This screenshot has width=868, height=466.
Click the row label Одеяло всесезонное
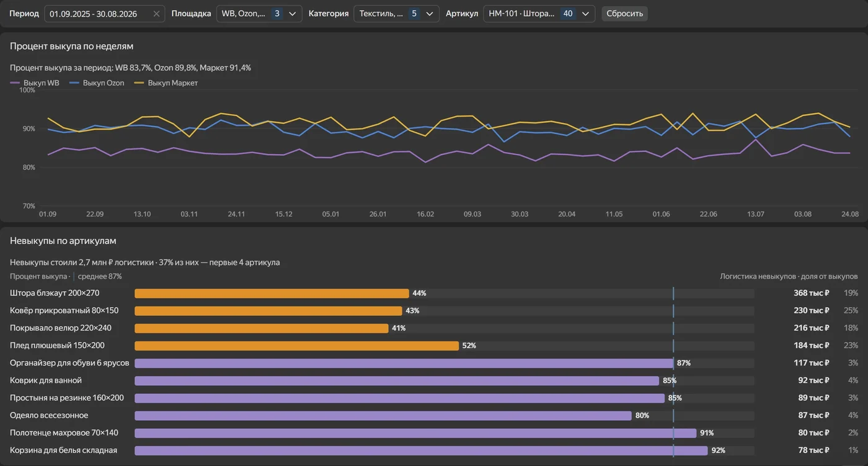pos(49,416)
